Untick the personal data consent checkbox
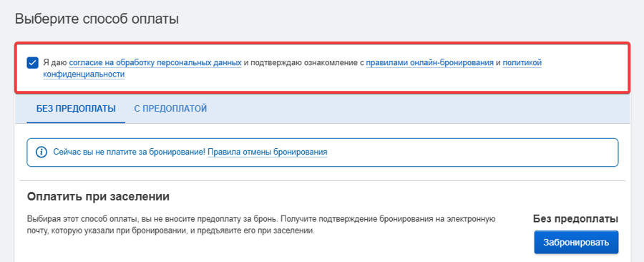 32,63
